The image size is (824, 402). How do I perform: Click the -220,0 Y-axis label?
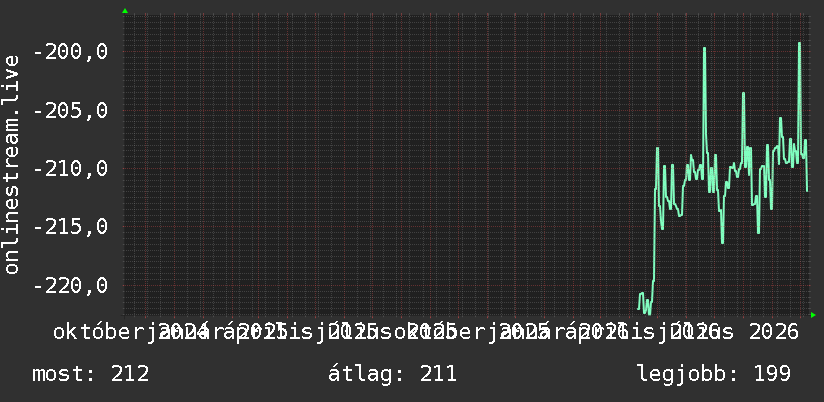[71, 285]
